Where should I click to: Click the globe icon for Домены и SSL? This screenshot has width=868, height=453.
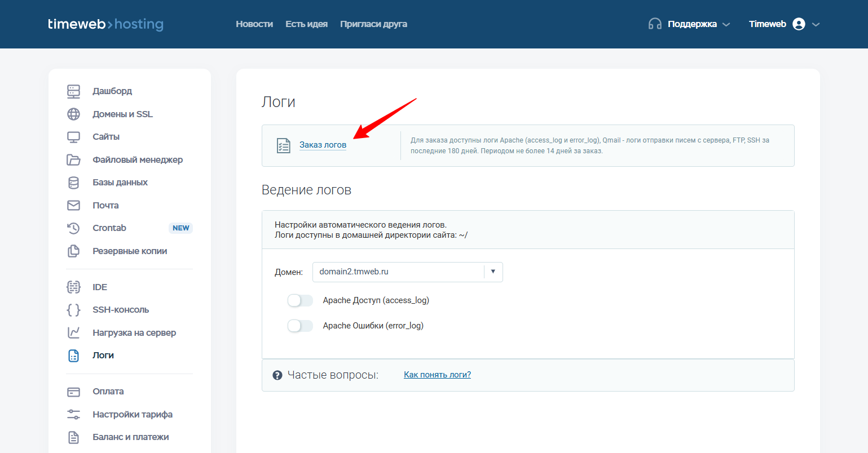click(74, 114)
